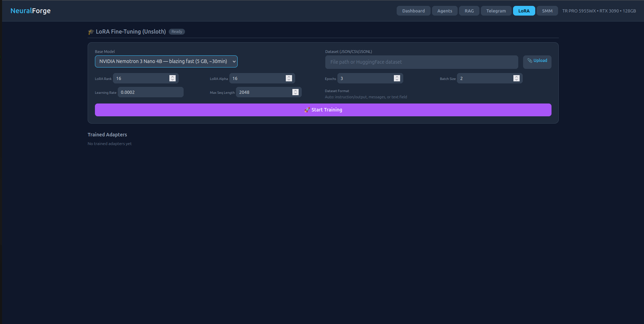Click the 'Dataset Format' label
This screenshot has width=644, height=324.
337,91
